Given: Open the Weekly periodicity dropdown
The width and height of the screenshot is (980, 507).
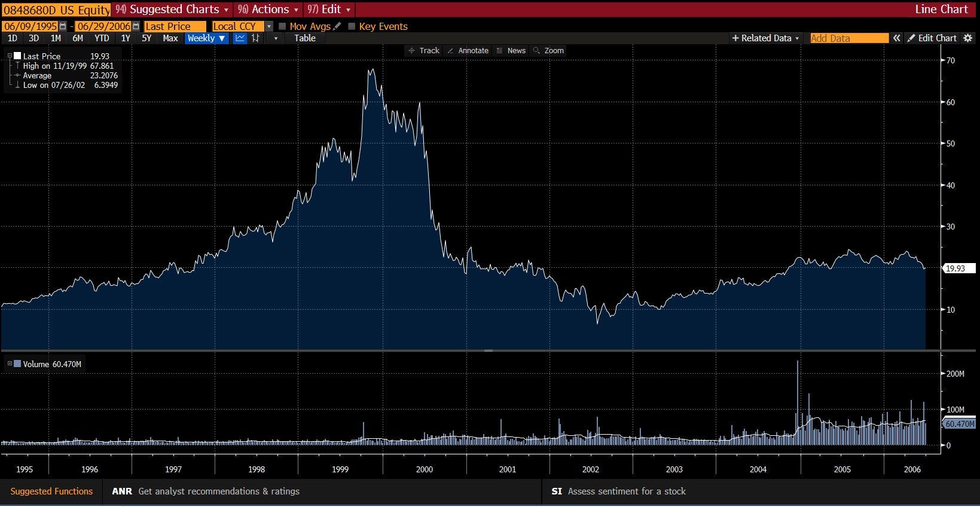Looking at the screenshot, I should pos(206,38).
